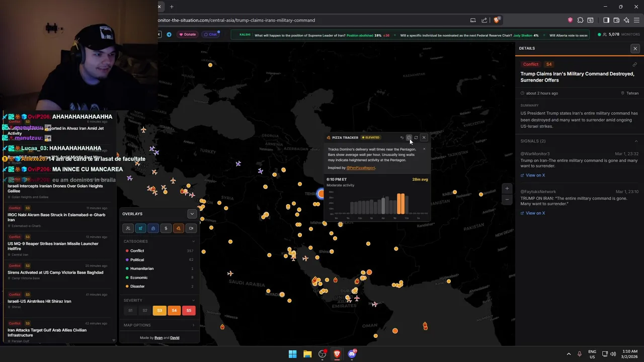Toggle the camera overlay icon
The image size is (644, 362).
pyautogui.click(x=191, y=228)
